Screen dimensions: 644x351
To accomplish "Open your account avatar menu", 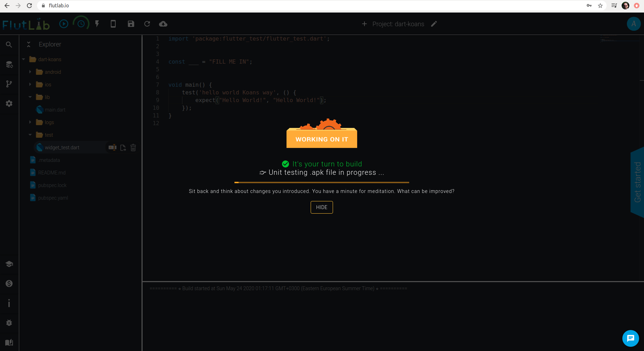I will (634, 24).
